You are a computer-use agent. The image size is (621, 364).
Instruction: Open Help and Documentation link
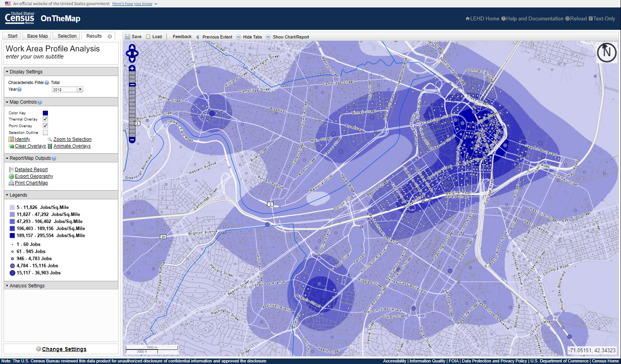(532, 18)
